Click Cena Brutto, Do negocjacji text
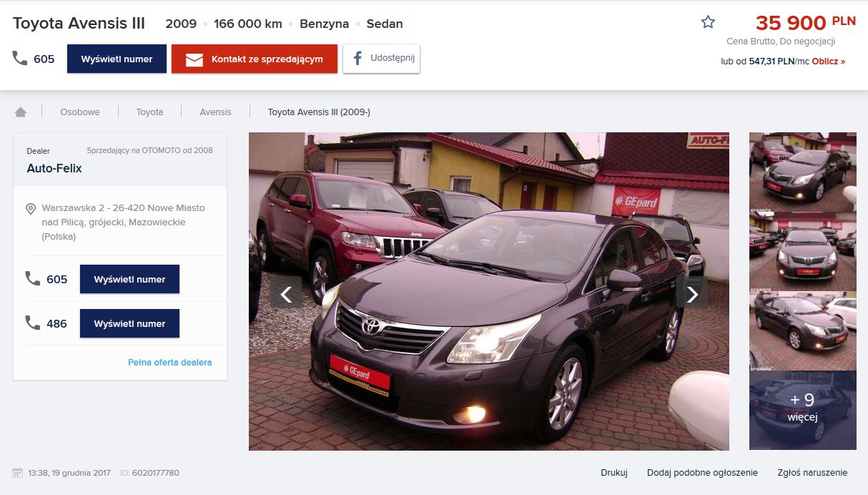The image size is (868, 495). point(781,41)
